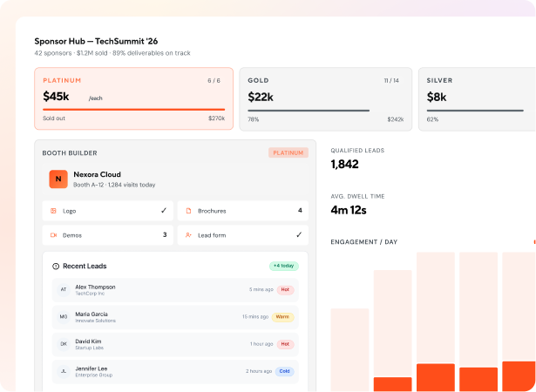Click the $270k Platinum total
Viewport: 536px width, 392px height.
(217, 118)
